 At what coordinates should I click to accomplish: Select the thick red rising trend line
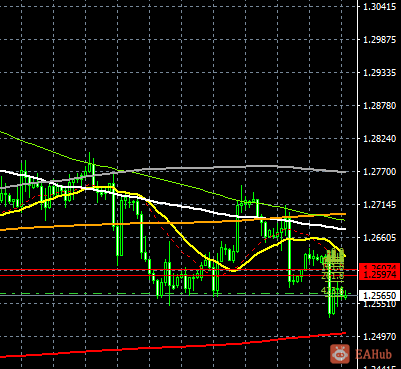pos(173,347)
